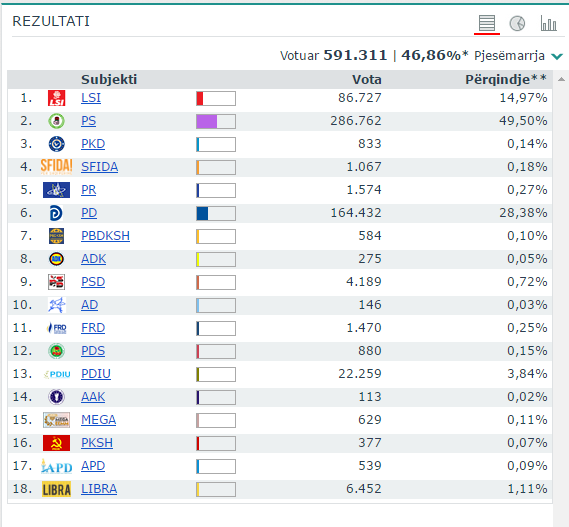Click the SFIDA! orange logo

click(56, 167)
